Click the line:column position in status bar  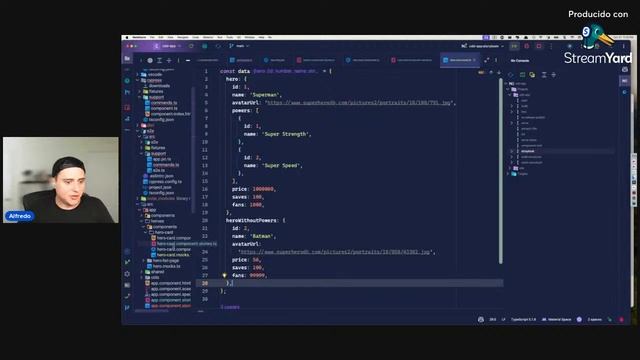click(493, 319)
